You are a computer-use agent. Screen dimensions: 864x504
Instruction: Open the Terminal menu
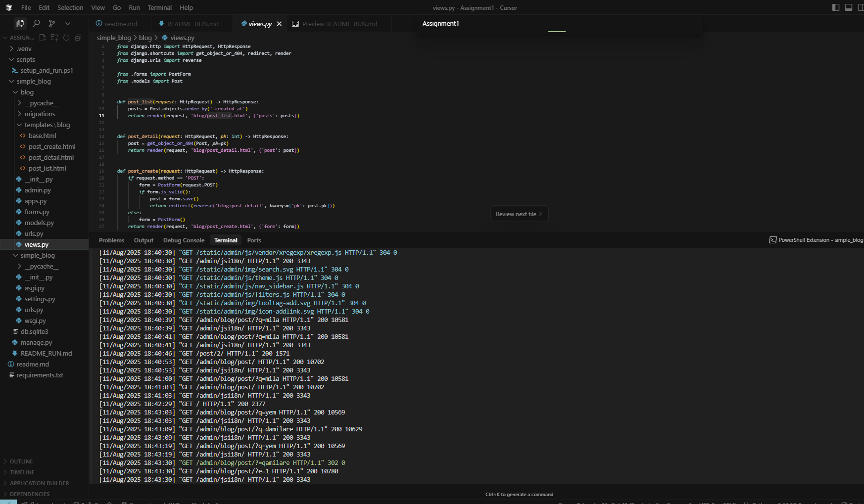point(159,7)
